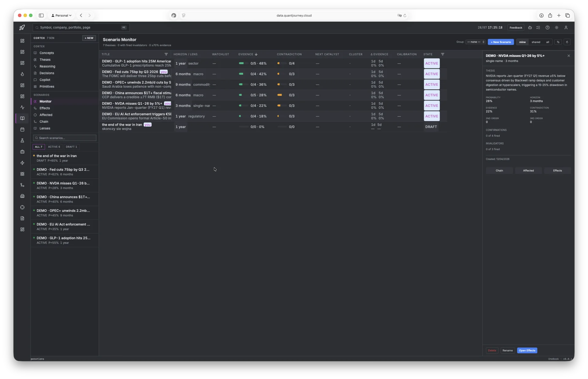Screen dimensions: 588x379
Task: Open the crosshair target icon in the left rail
Action: point(22,207)
